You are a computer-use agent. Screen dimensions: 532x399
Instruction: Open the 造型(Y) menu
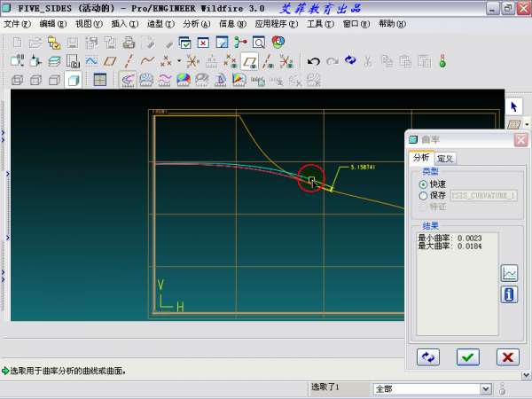point(160,24)
